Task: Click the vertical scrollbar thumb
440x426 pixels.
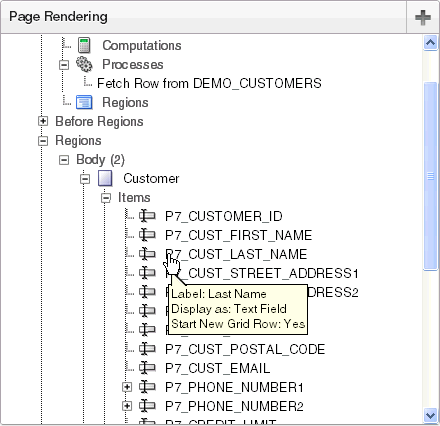Action: click(430, 176)
